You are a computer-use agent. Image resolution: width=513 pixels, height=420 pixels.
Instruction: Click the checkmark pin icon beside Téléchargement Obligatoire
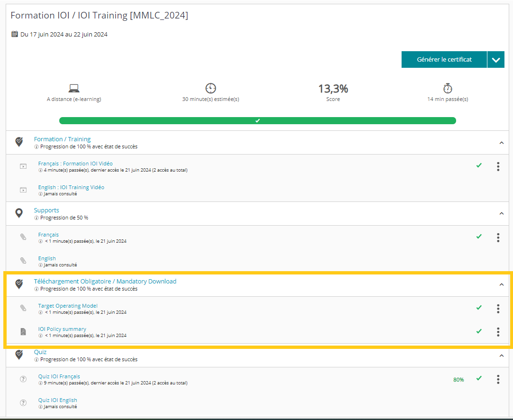coord(19,284)
